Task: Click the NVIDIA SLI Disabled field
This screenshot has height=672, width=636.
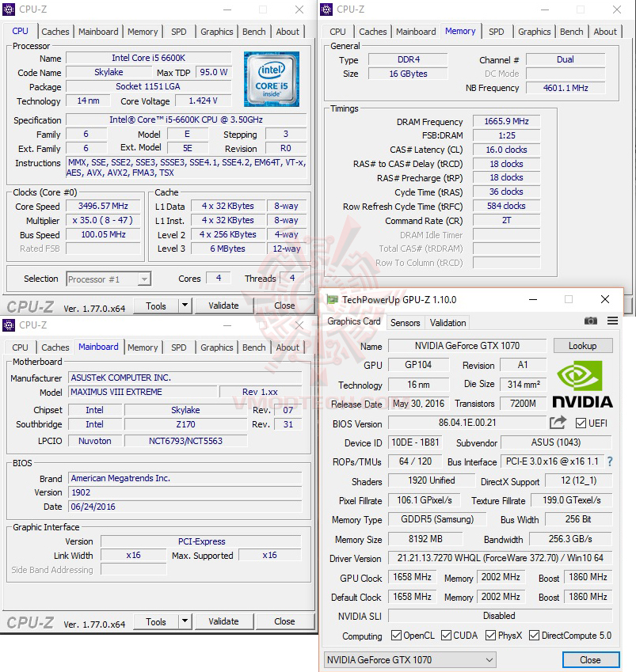Action: point(500,616)
